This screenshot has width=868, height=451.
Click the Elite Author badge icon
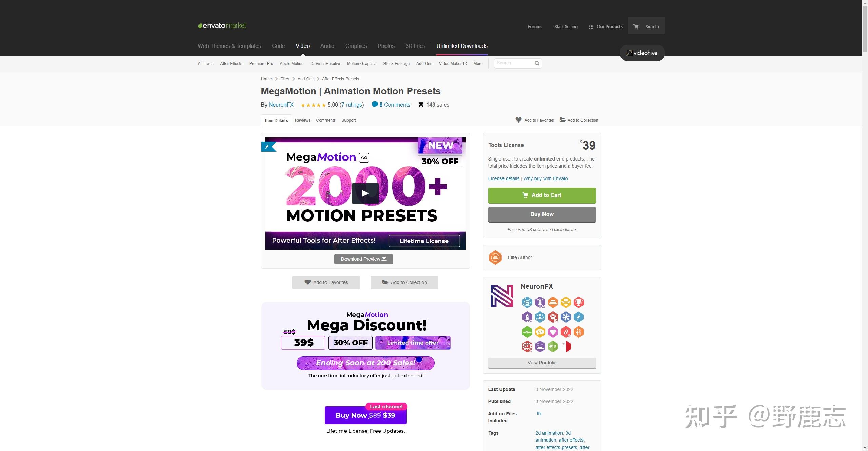click(495, 257)
